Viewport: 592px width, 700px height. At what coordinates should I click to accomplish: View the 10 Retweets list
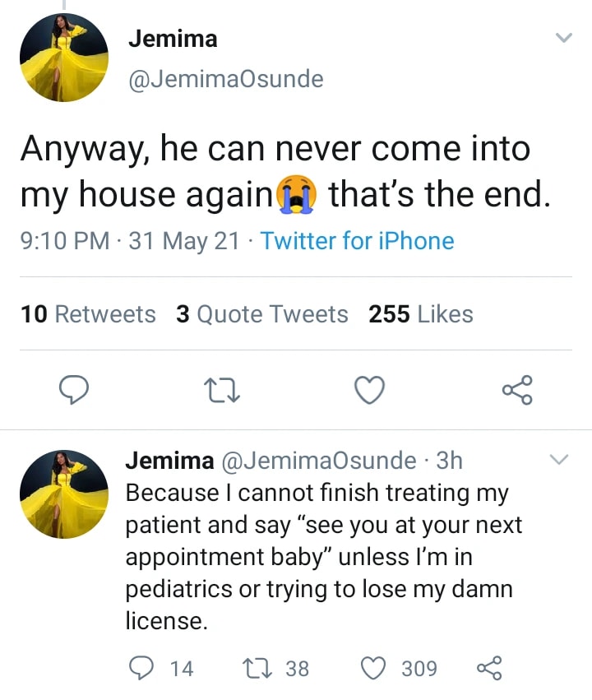coord(88,314)
